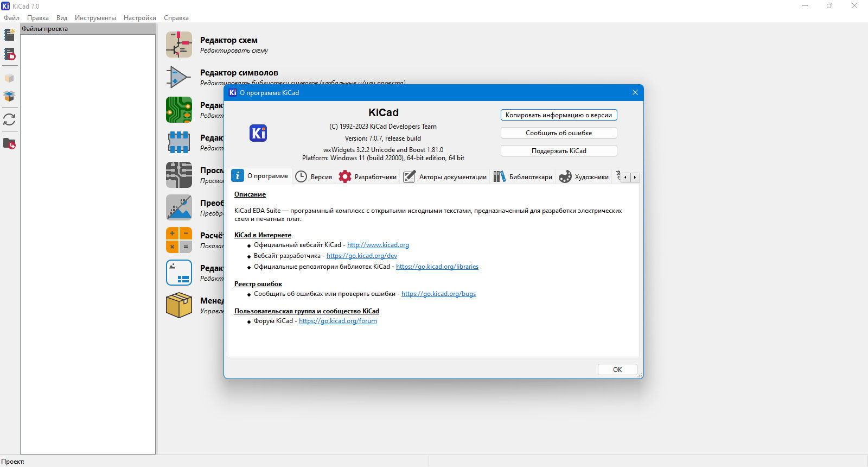This screenshot has height=467, width=868.
Task: Click the copyright 1992-2023 KiCad Developers Team line
Action: coord(383,127)
